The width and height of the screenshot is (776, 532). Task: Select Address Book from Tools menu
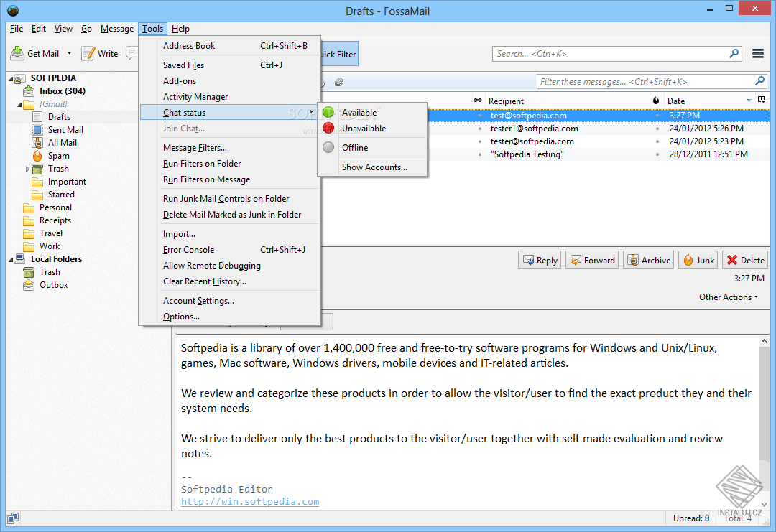(x=231, y=45)
